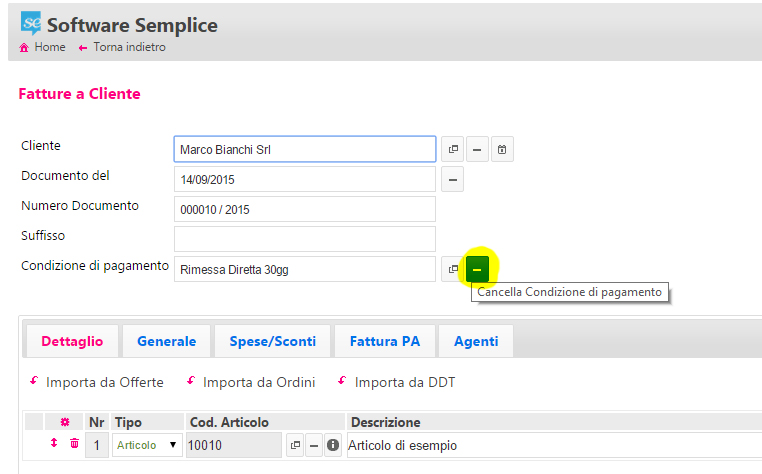This screenshot has width=762, height=474.
Task: Click the gear icon in table header
Action: click(x=65, y=422)
